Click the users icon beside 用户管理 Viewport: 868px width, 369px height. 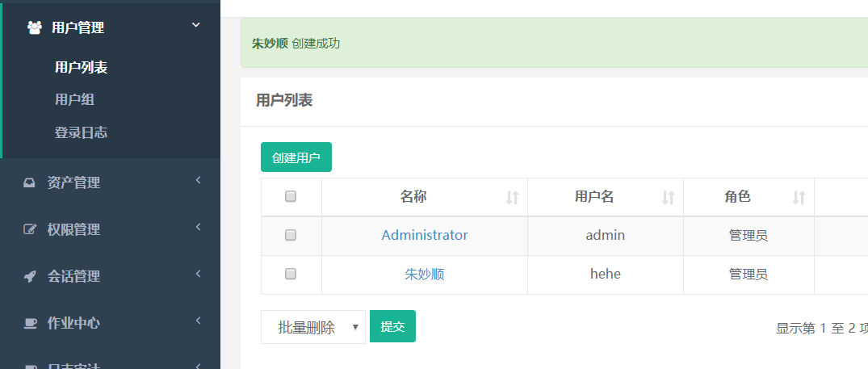click(34, 27)
